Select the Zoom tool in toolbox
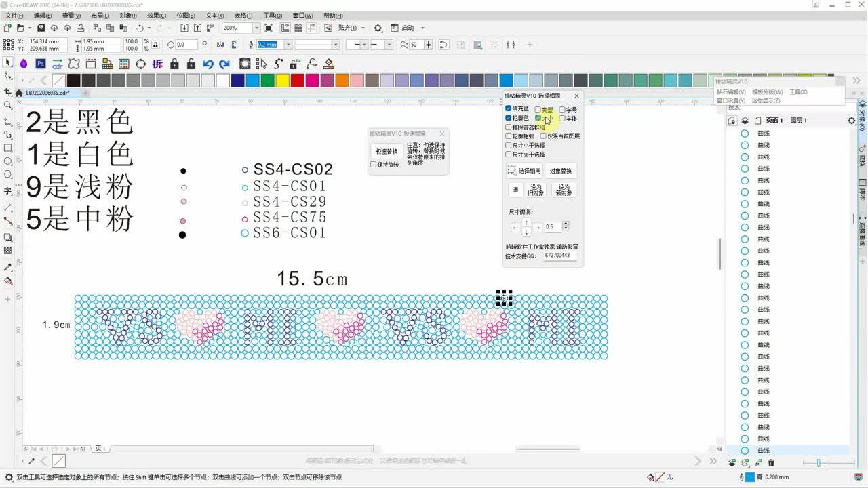The height and width of the screenshot is (488, 868). pyautogui.click(x=8, y=105)
